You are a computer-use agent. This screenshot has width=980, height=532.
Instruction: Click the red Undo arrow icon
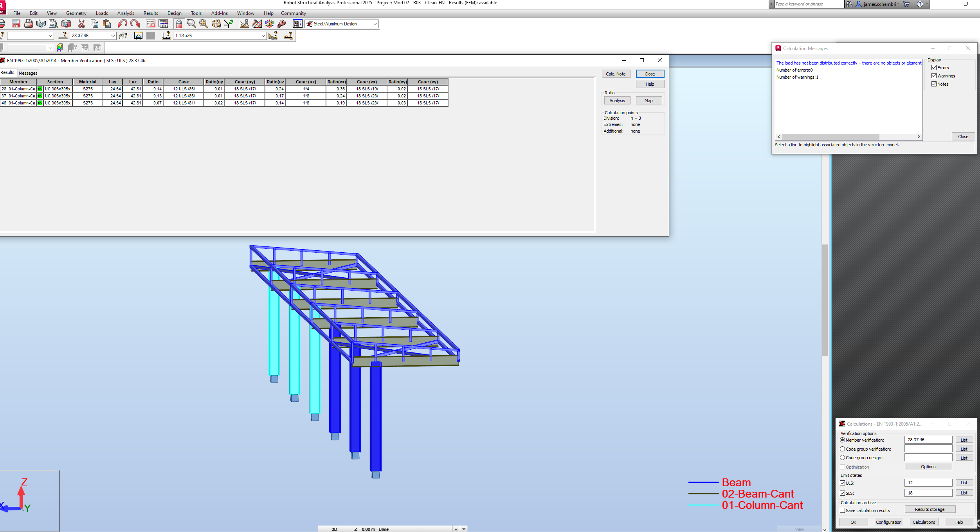tap(122, 24)
